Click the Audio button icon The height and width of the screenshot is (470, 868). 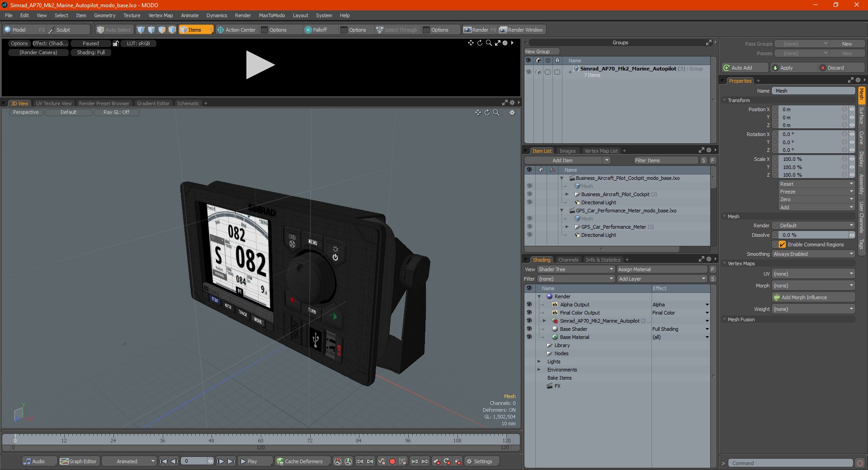(x=28, y=461)
